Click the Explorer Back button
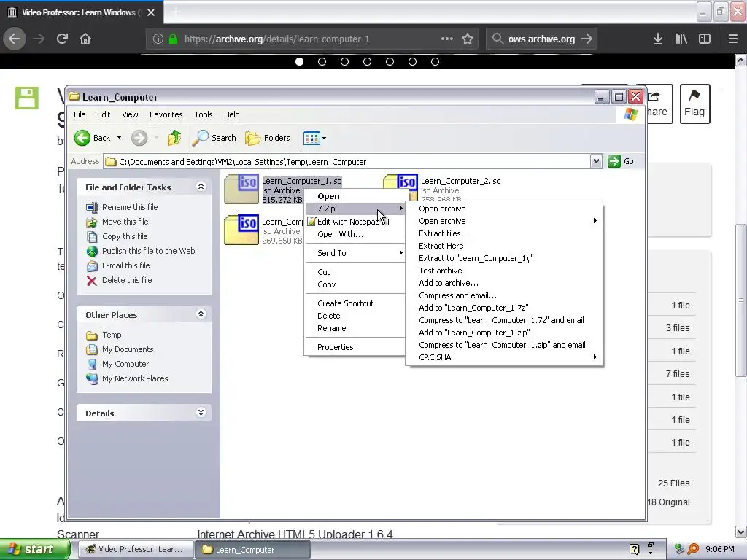 (x=93, y=138)
